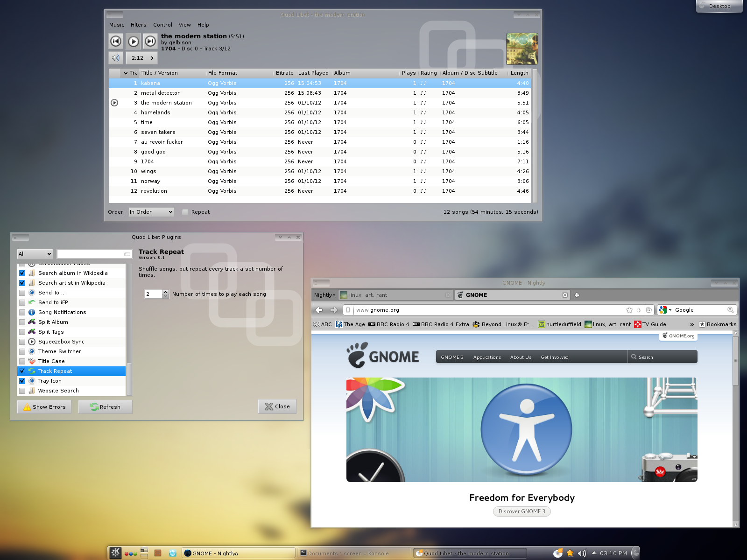The height and width of the screenshot is (560, 747).
Task: Sort by the Length column header
Action: [x=519, y=73]
